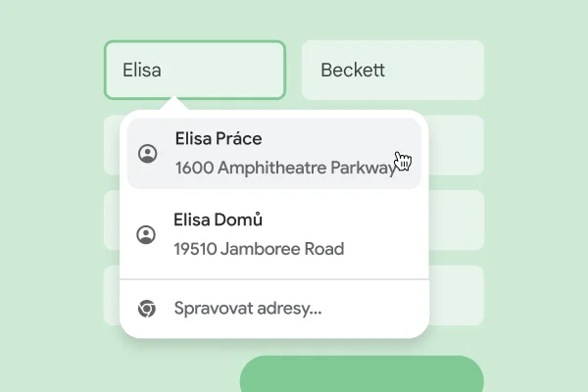This screenshot has height=392, width=588.
Task: Click the empty field right of Spravovat adresy
Action: point(457,295)
